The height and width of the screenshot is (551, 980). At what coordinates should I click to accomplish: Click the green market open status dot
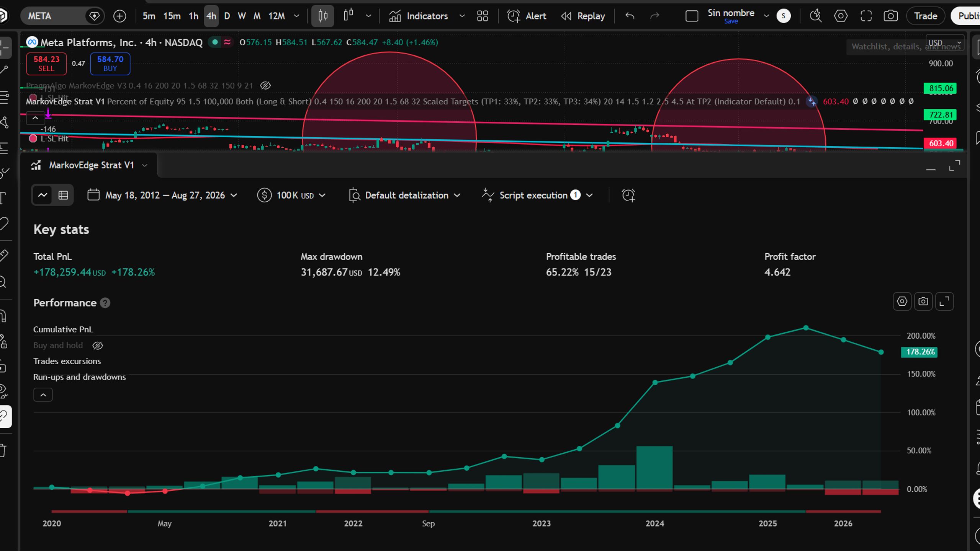[215, 42]
